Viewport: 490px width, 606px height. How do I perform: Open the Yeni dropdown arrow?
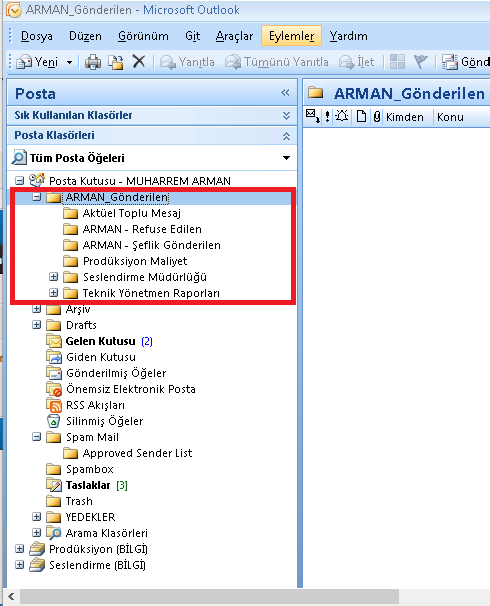pyautogui.click(x=69, y=62)
